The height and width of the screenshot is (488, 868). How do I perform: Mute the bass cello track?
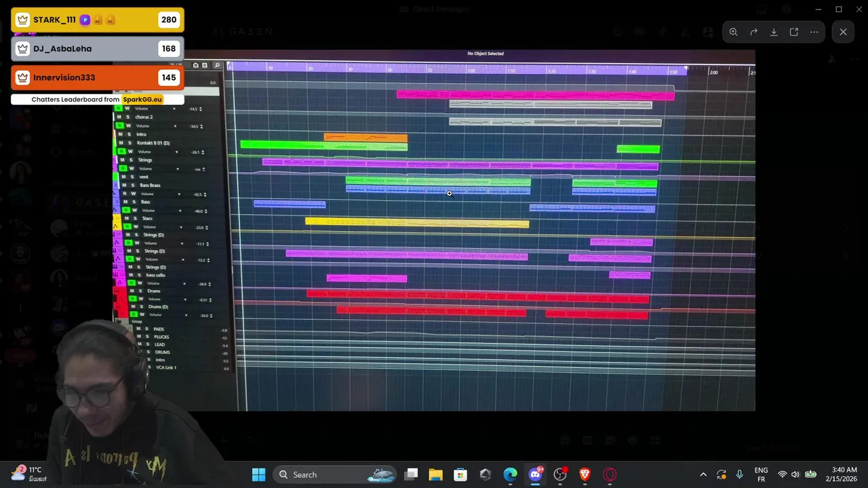(x=131, y=275)
